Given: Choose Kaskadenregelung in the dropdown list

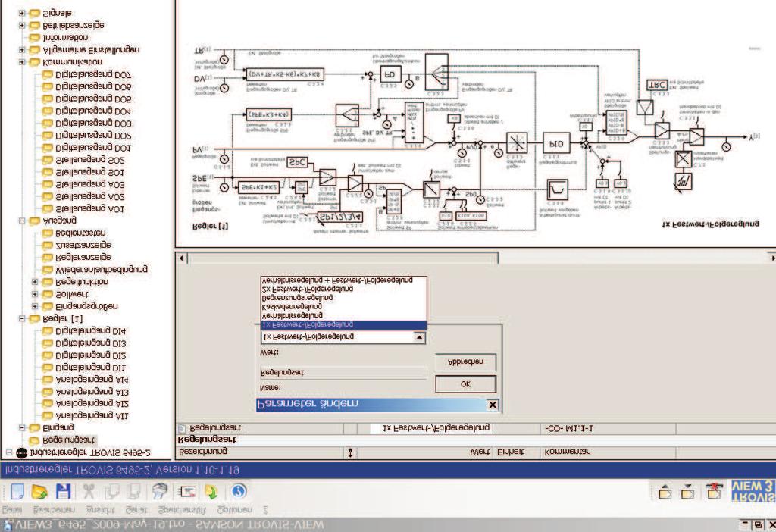Looking at the screenshot, I should click(343, 307).
